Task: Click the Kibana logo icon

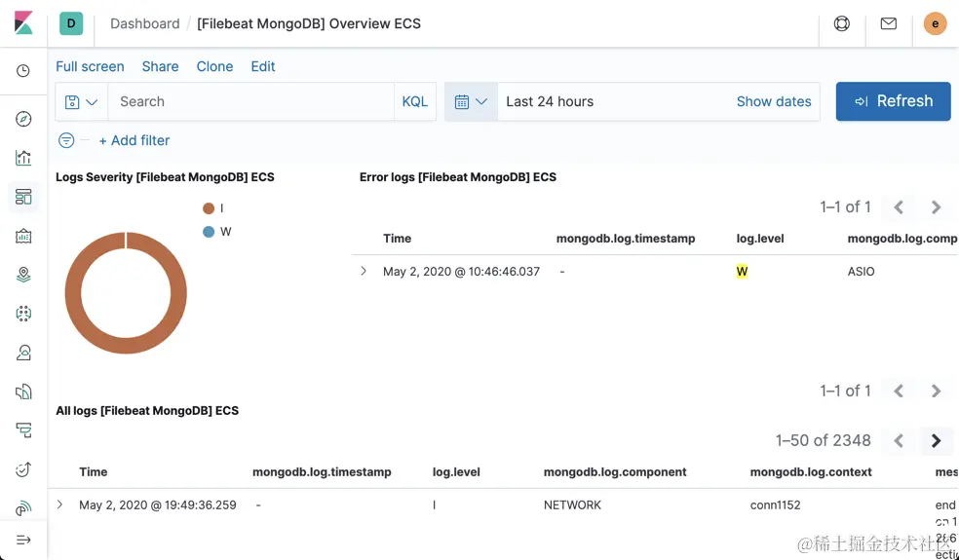Action: click(23, 23)
